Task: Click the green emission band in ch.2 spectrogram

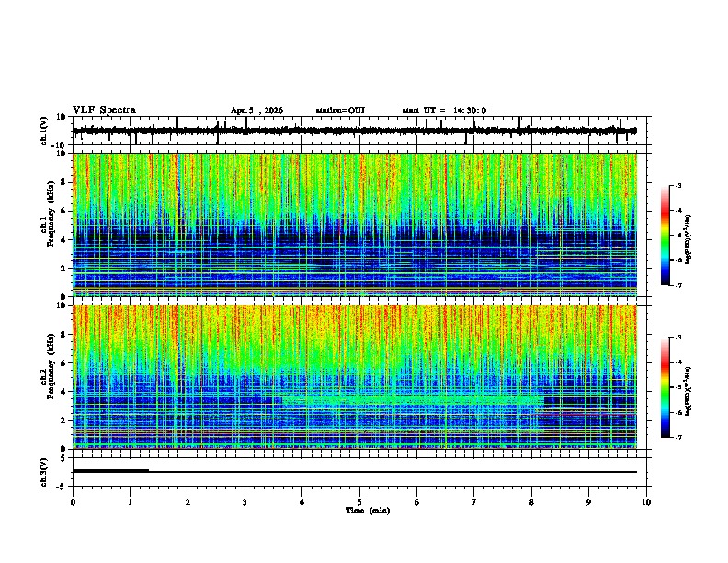Action: click(x=414, y=399)
